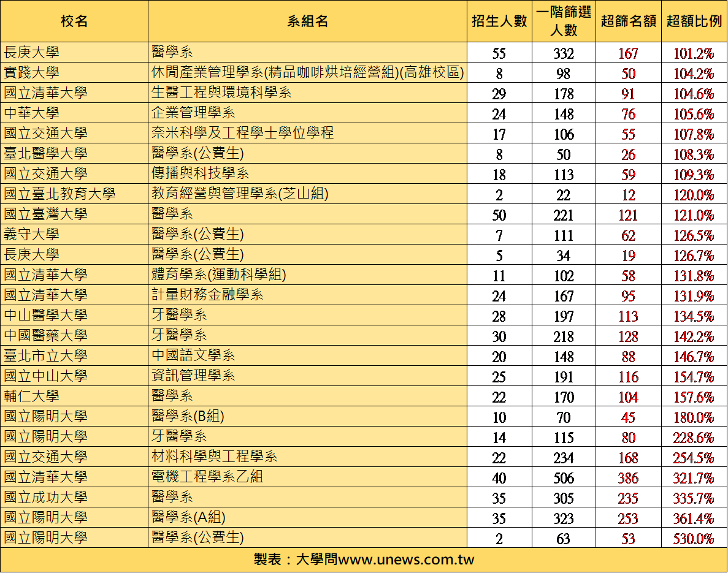Click the 資訊管理學系 cell
The width and height of the screenshot is (728, 573).
[307, 376]
